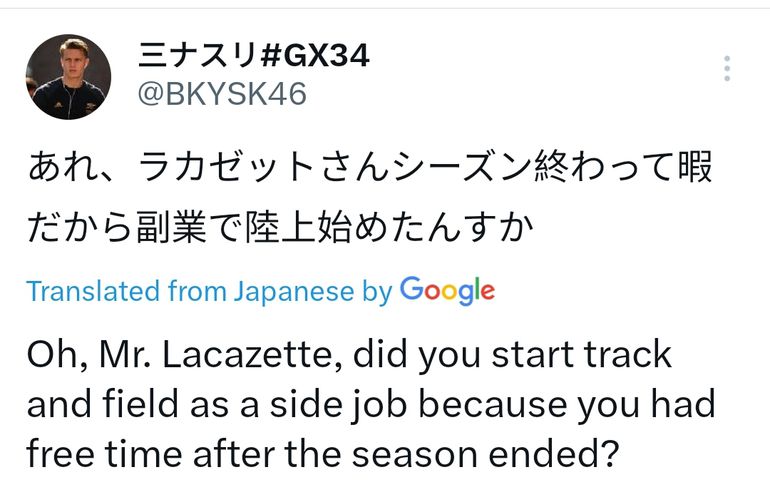770x502 pixels.
Task: Click the Japanese line starting with あれ
Action: [368, 167]
